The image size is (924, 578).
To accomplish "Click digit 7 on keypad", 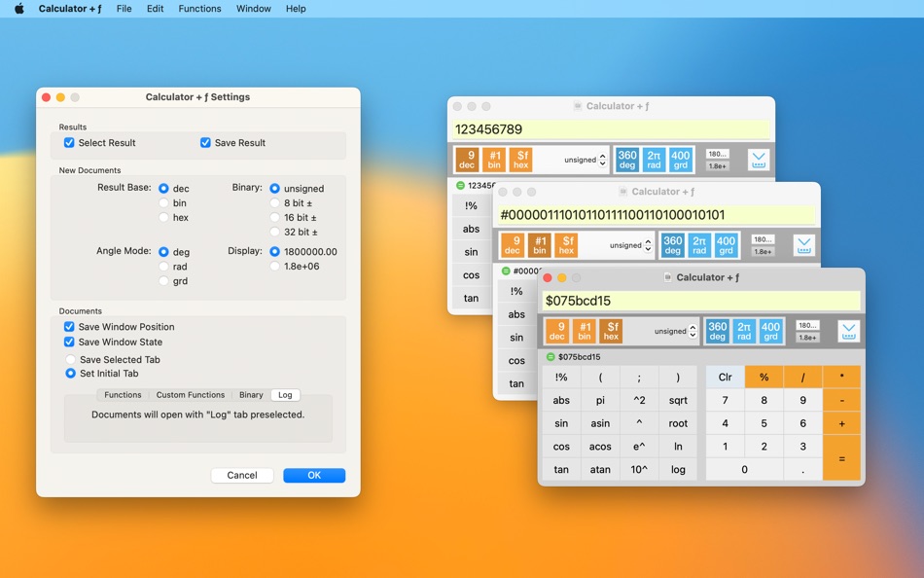I will click(x=725, y=401).
